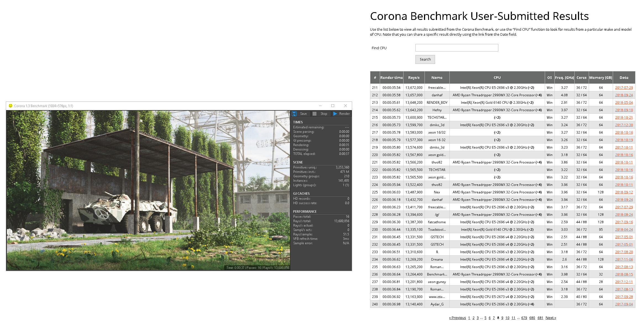The height and width of the screenshot is (322, 644).
Task: Focus the Find CPU input field
Action: click(457, 48)
